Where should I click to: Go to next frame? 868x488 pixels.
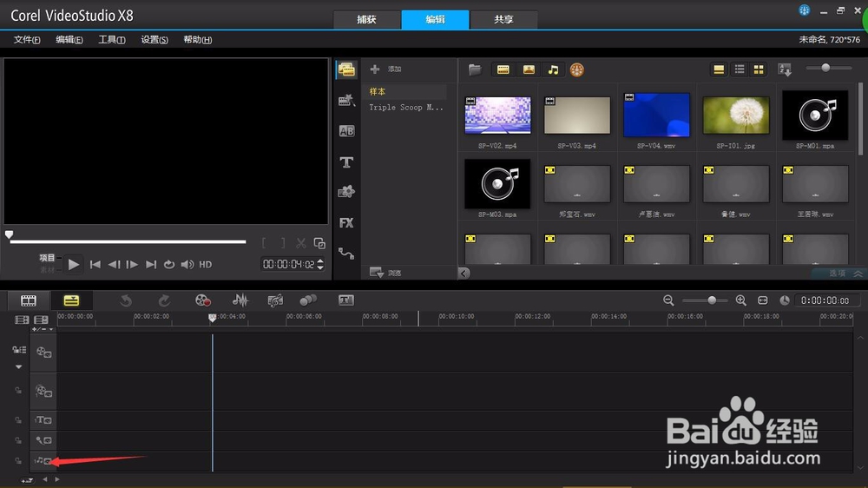132,265
